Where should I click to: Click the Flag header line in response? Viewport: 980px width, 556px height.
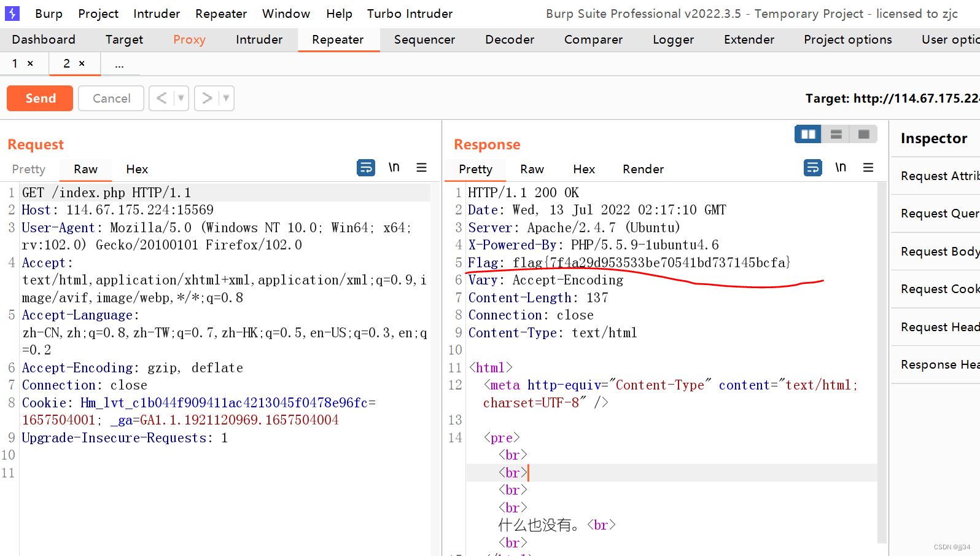tap(629, 263)
